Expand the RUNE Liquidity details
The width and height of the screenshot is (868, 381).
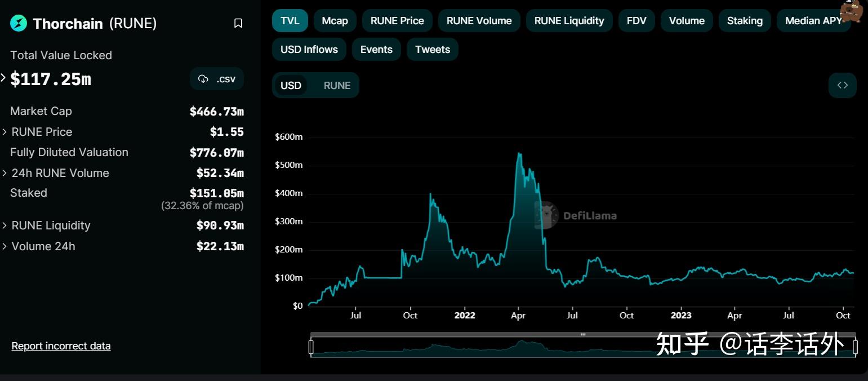pos(6,225)
